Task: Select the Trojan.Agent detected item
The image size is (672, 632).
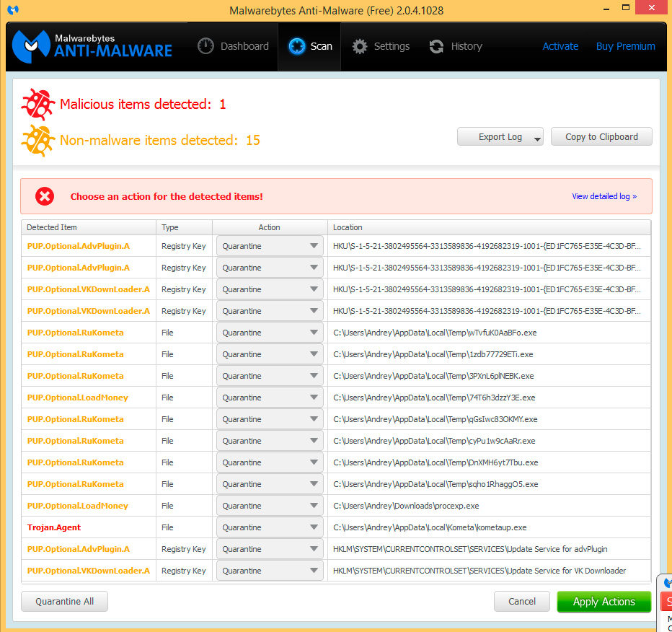Action: click(x=54, y=527)
